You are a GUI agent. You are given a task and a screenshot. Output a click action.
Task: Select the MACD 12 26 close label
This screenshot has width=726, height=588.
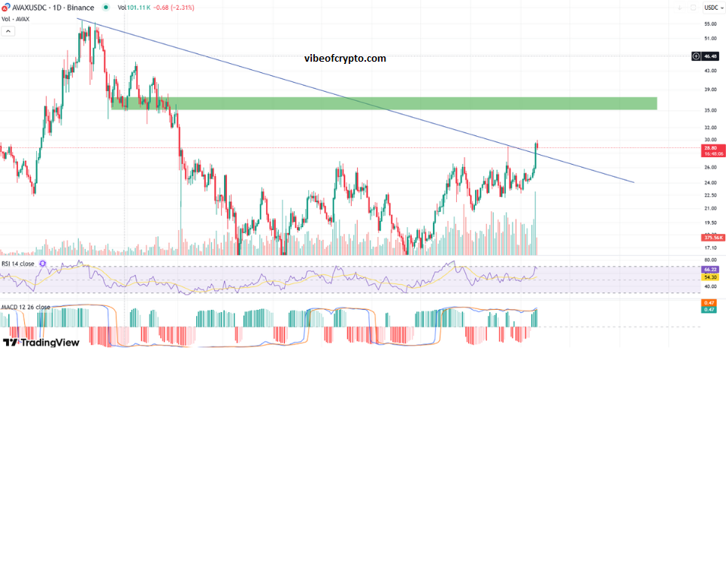coord(26,307)
